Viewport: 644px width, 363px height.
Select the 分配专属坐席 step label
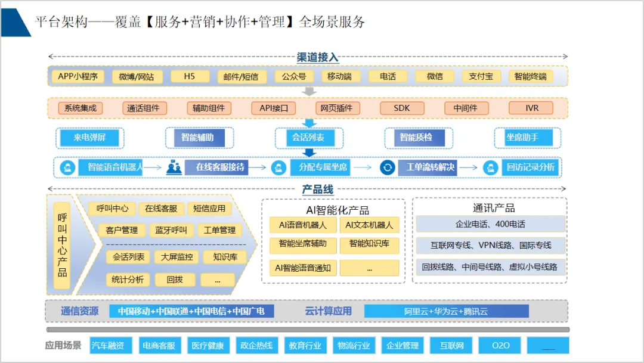tap(320, 167)
